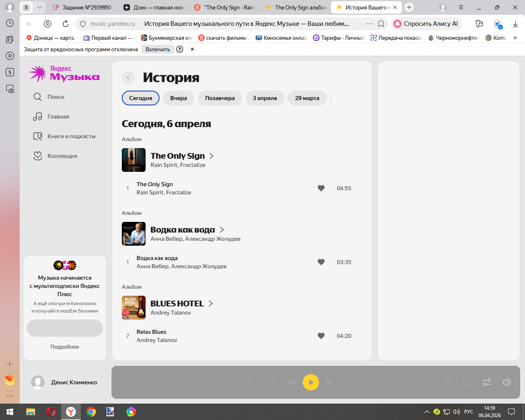525x420 pixels.
Task: Like current track in player bar
Action: pos(248,382)
